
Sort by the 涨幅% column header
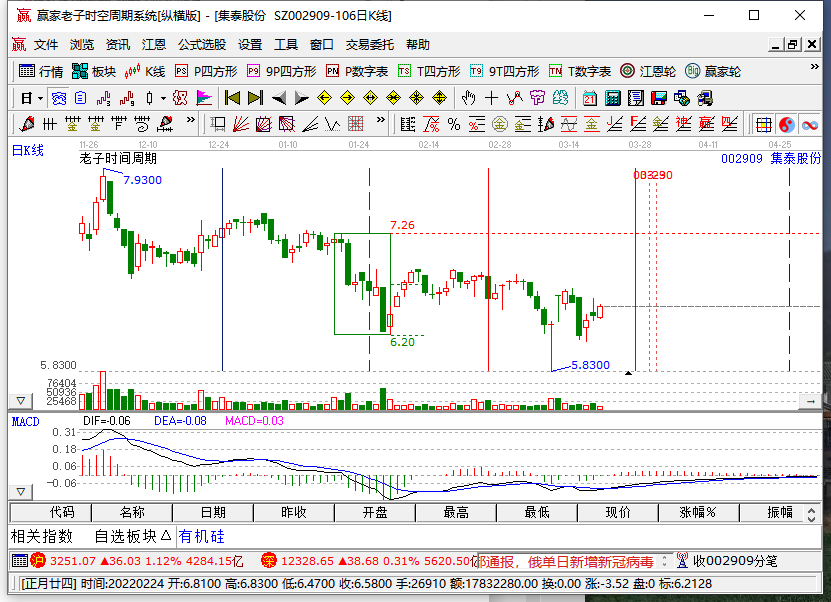(x=698, y=512)
